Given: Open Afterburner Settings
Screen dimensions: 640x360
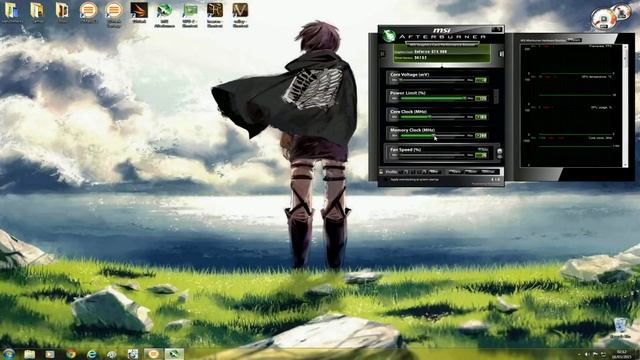Looking at the screenshot, I should point(488,172).
